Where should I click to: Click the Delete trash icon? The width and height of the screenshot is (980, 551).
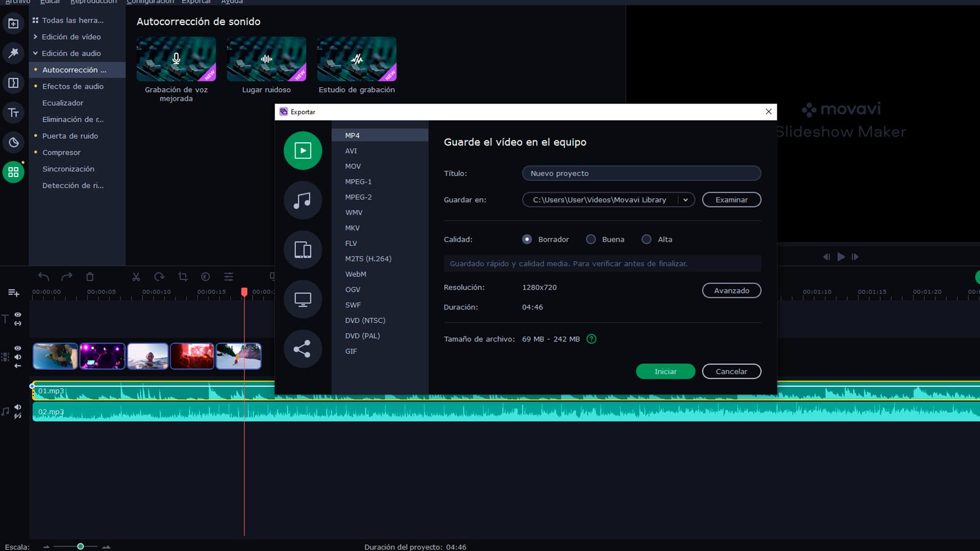(90, 277)
